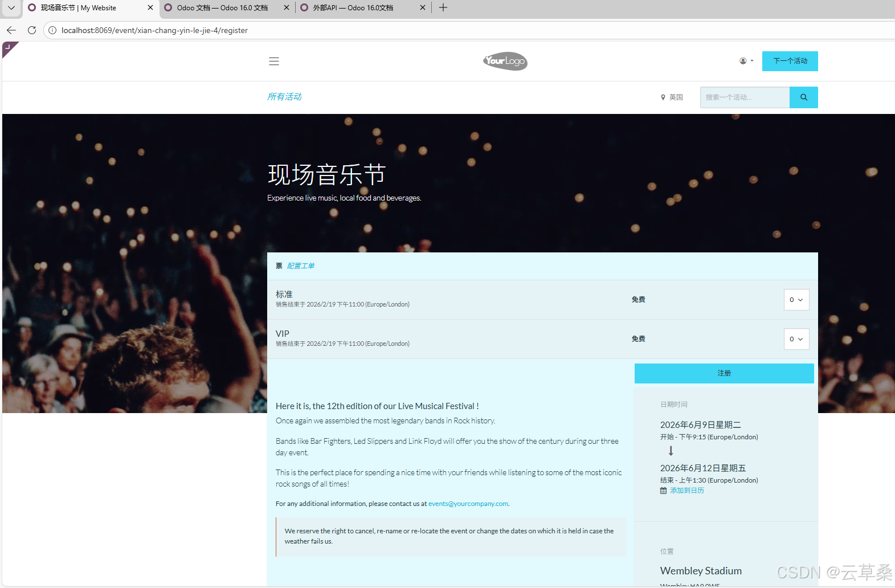Switch to the Odoo 文档 tab

click(222, 8)
